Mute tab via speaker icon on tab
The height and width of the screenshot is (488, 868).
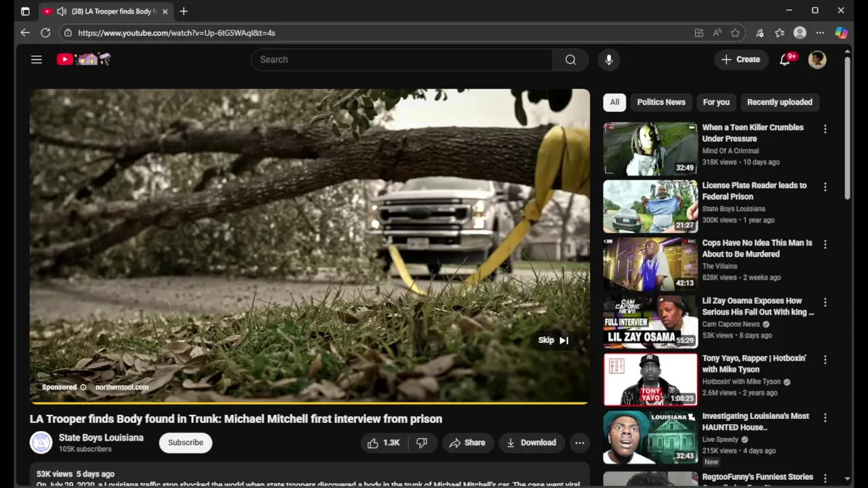(x=62, y=12)
